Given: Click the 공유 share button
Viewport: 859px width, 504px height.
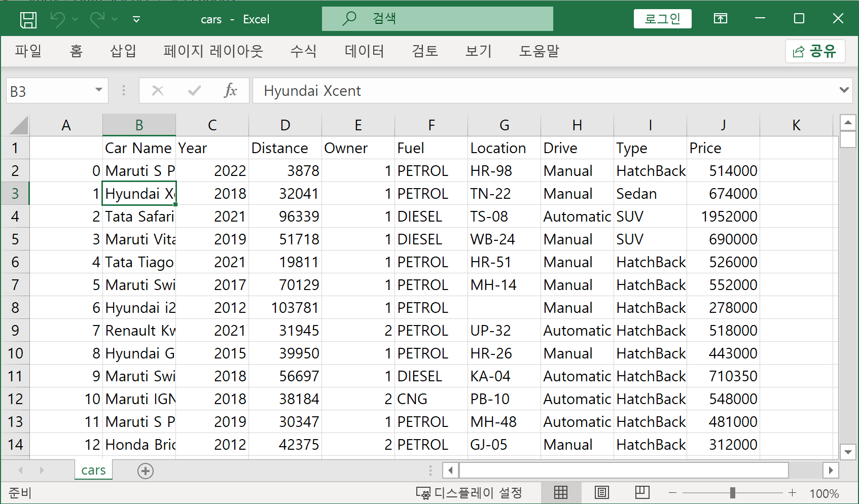Looking at the screenshot, I should point(815,51).
